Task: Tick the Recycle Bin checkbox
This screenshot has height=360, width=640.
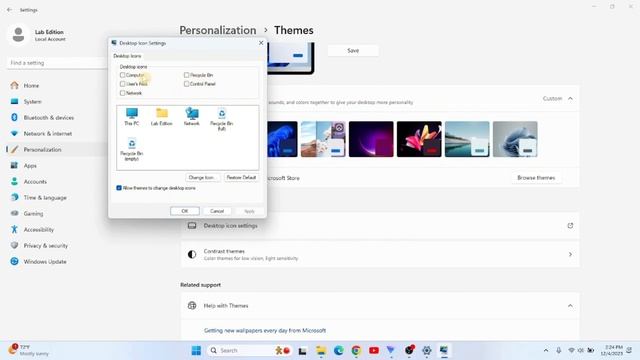Action: tap(187, 75)
